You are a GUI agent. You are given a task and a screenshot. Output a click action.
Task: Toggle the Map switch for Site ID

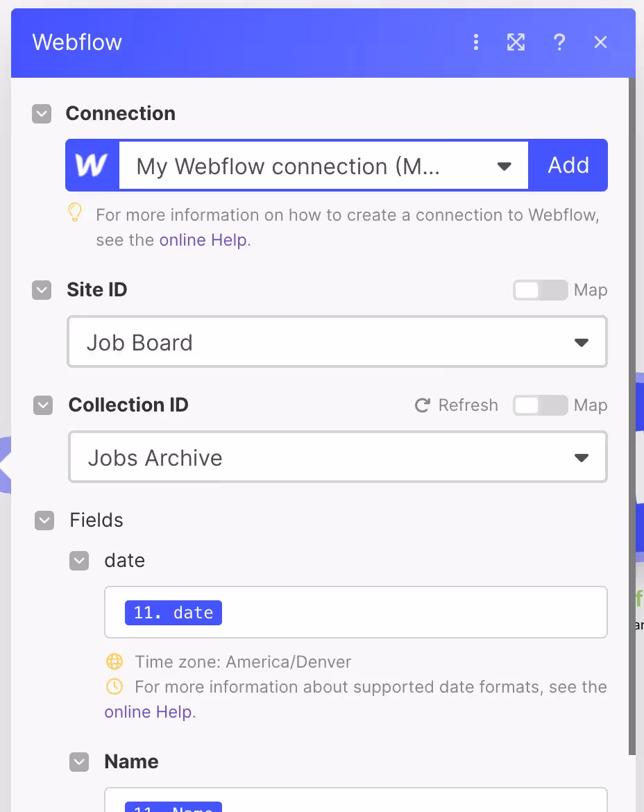pyautogui.click(x=541, y=290)
